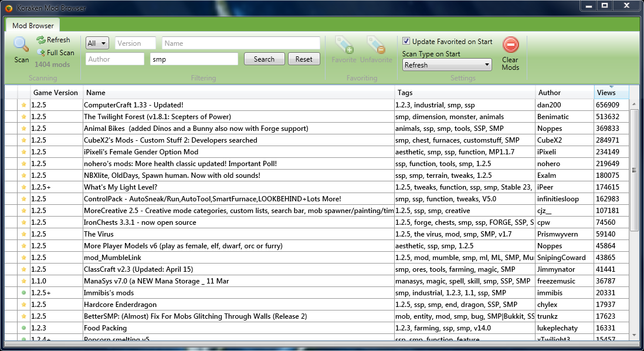644x351 pixels.
Task: Click star beside ManaSys v7.0 row
Action: coord(24,281)
